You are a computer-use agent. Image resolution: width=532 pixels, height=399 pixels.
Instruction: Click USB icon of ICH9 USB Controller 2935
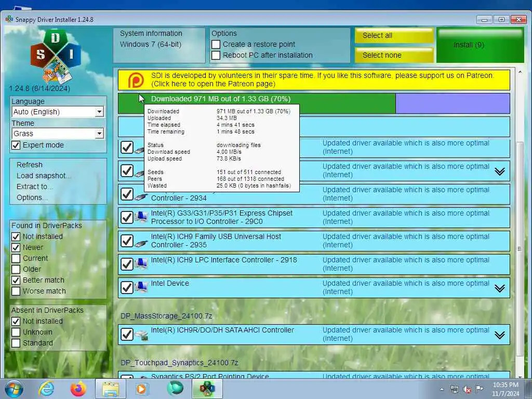coord(141,243)
